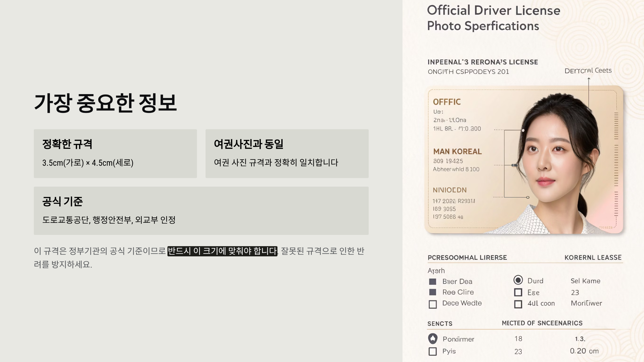The image size is (644, 362).
Task: Select the 공식 기준 info card
Action: point(201,211)
